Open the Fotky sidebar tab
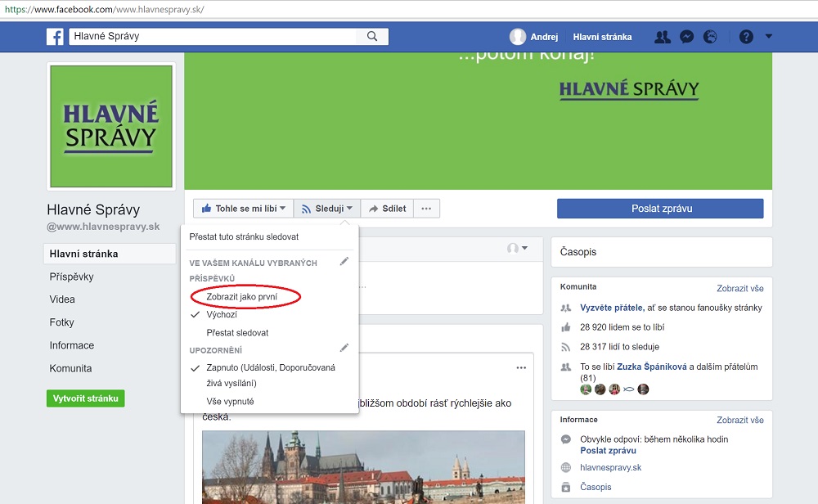 point(61,322)
